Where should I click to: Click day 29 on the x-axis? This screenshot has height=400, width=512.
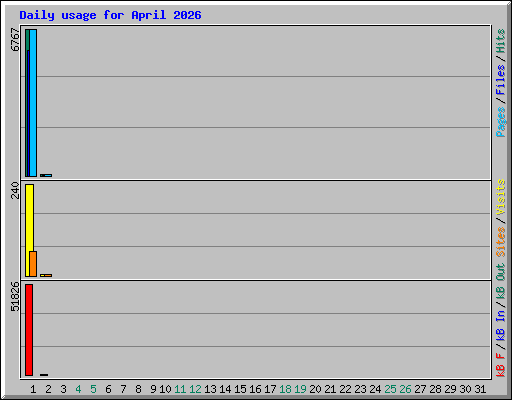pyautogui.click(x=450, y=389)
